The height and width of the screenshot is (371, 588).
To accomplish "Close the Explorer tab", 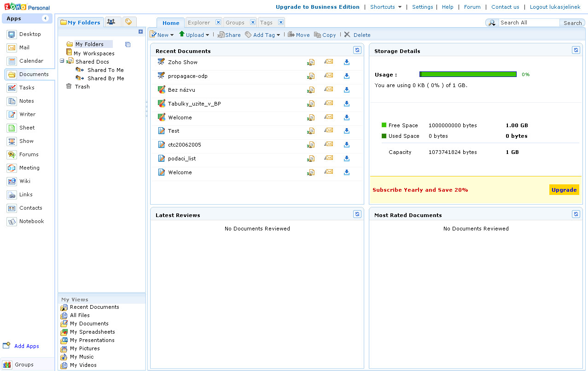I will tap(218, 22).
